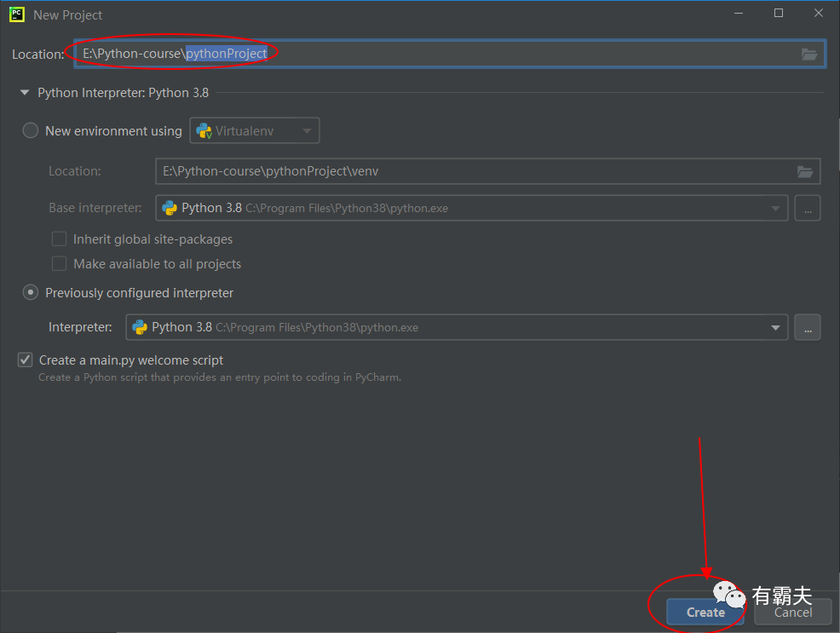Screen dimensions: 840x633
Task: Click the 'Python Interpreter: Python 3.8' header text
Action: click(123, 93)
